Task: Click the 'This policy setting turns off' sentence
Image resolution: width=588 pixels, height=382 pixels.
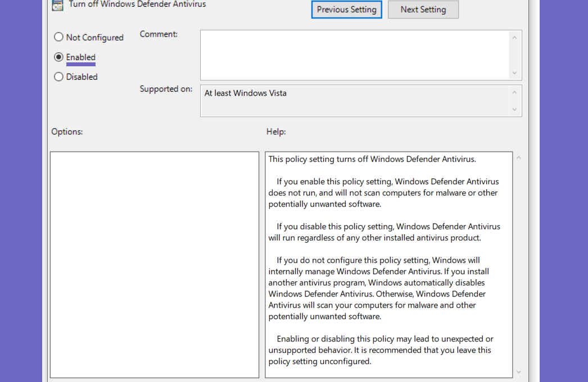Action: [372, 159]
